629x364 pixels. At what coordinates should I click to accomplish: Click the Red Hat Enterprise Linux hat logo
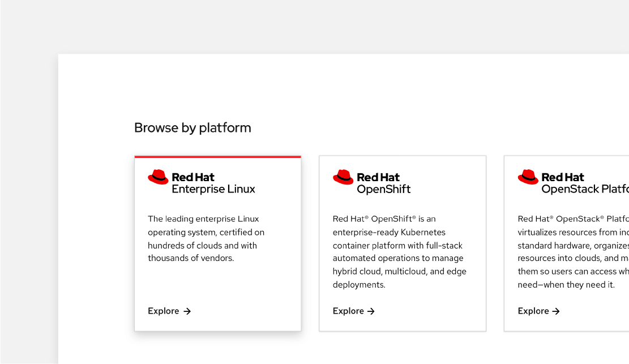(x=158, y=177)
